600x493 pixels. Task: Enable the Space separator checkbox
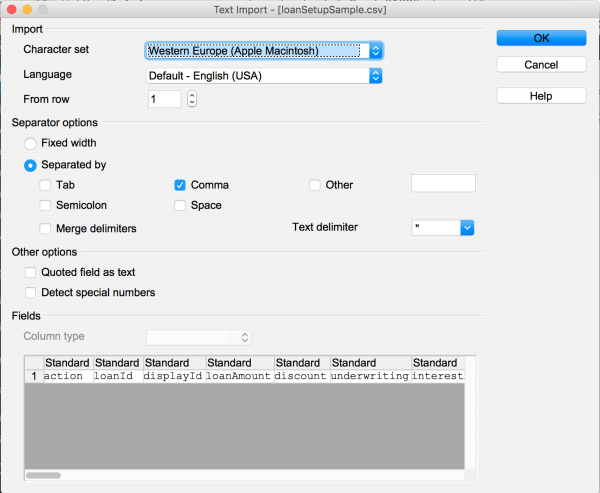180,206
